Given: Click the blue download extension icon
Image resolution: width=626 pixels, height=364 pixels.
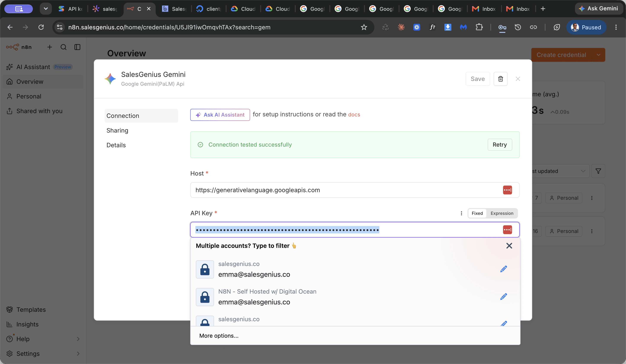Looking at the screenshot, I should coord(448,27).
